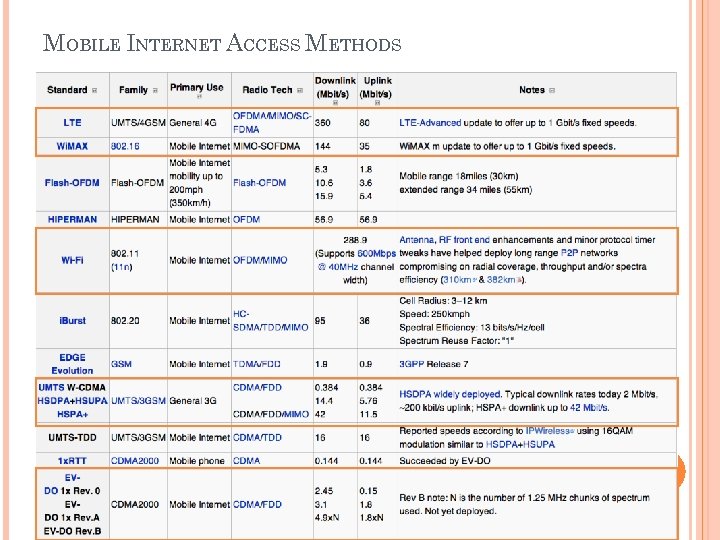This screenshot has width=720, height=540.
Task: Open HSDPA+HSUPA link in UMTS-TDD notes
Action: coord(520,444)
